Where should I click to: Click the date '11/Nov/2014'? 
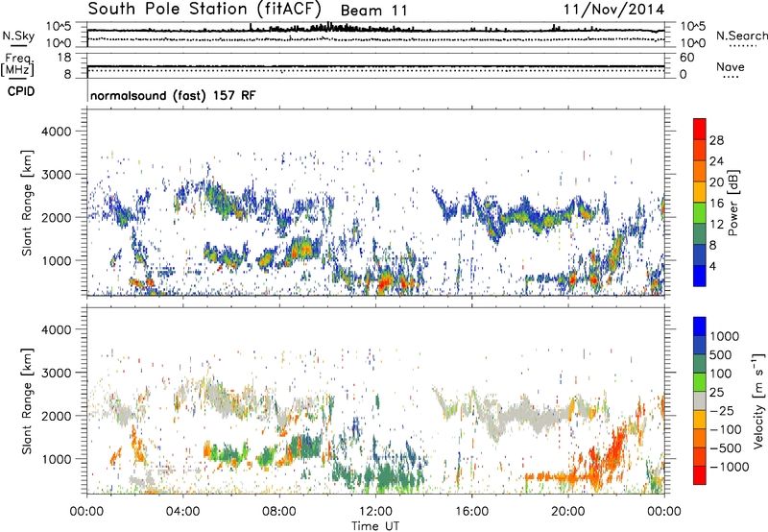tap(613, 10)
